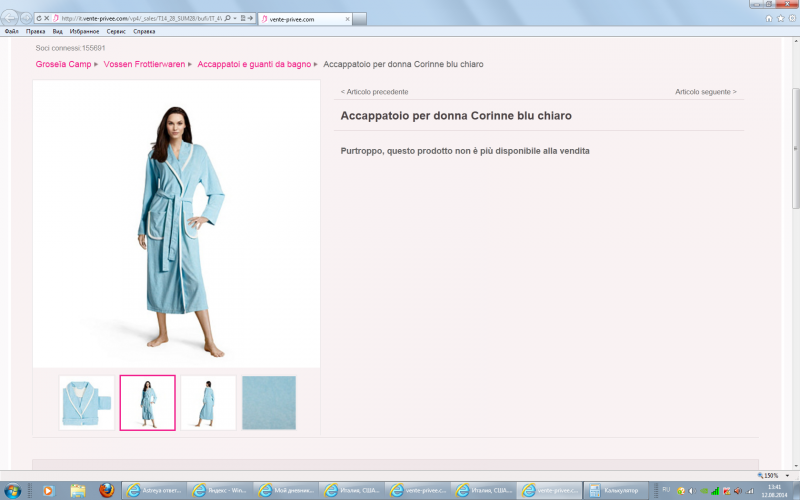Launch Firefox from the taskbar
Viewport: 800px width, 500px height.
pos(107,490)
